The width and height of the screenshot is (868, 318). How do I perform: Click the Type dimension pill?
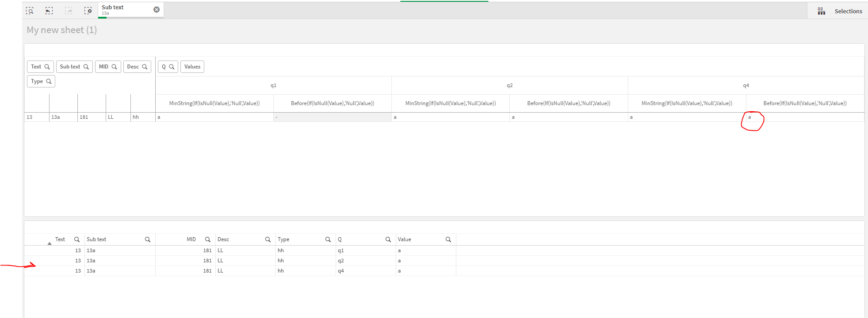point(37,81)
